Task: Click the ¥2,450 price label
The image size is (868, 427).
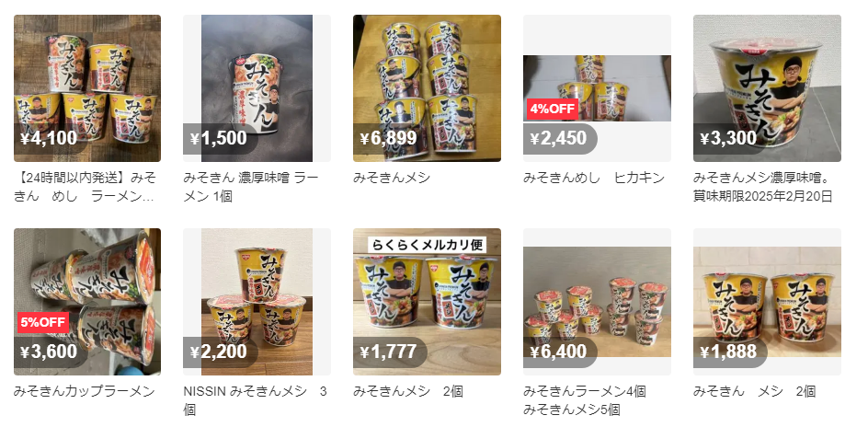Action: 558,138
